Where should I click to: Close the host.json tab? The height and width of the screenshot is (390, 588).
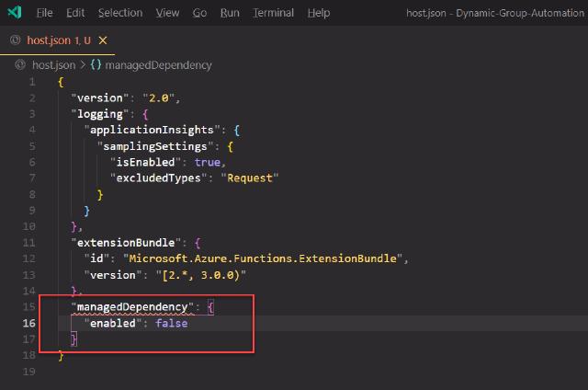[x=103, y=40]
